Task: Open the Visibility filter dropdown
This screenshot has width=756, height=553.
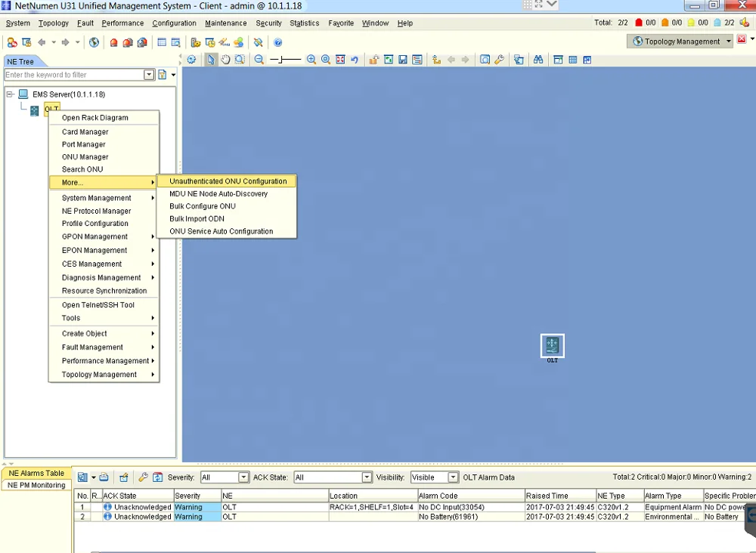Action: (453, 477)
